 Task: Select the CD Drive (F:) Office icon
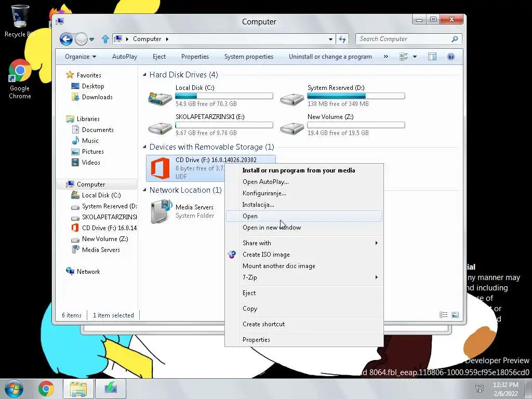pos(160,168)
